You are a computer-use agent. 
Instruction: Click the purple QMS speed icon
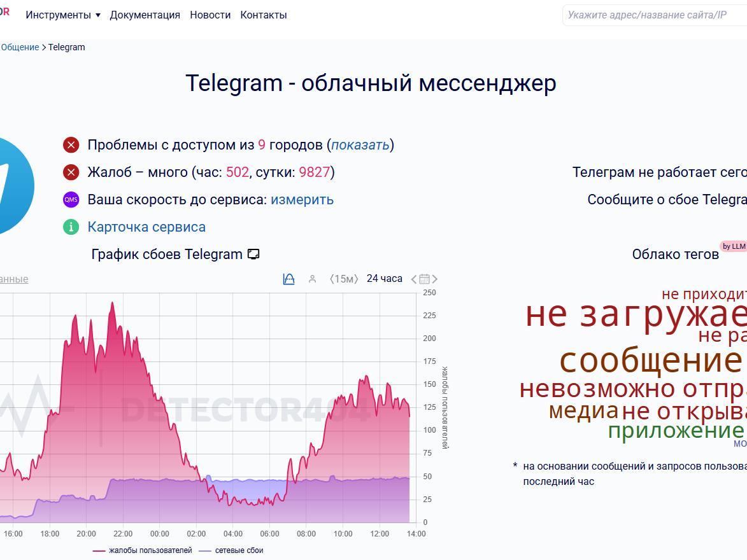(71, 200)
